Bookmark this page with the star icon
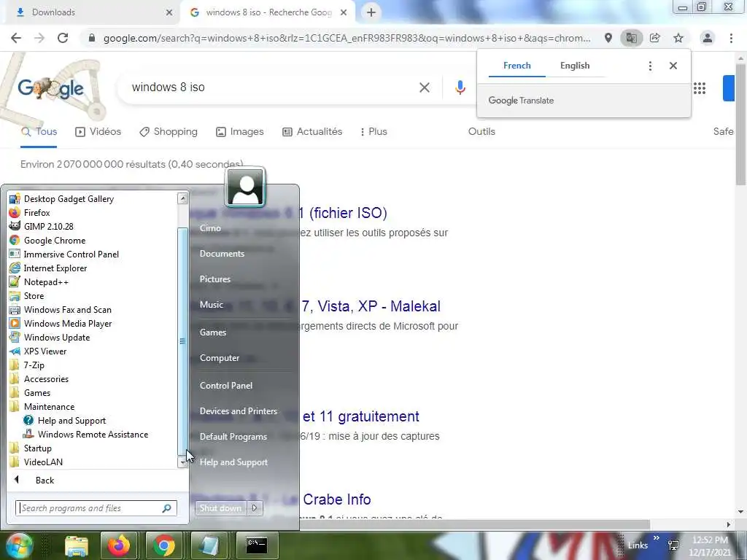The image size is (747, 560). [678, 38]
